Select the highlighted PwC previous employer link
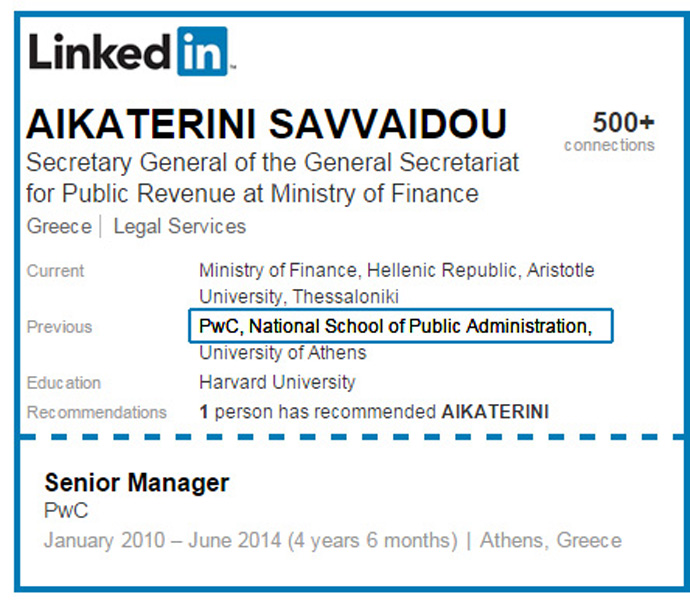 click(219, 326)
